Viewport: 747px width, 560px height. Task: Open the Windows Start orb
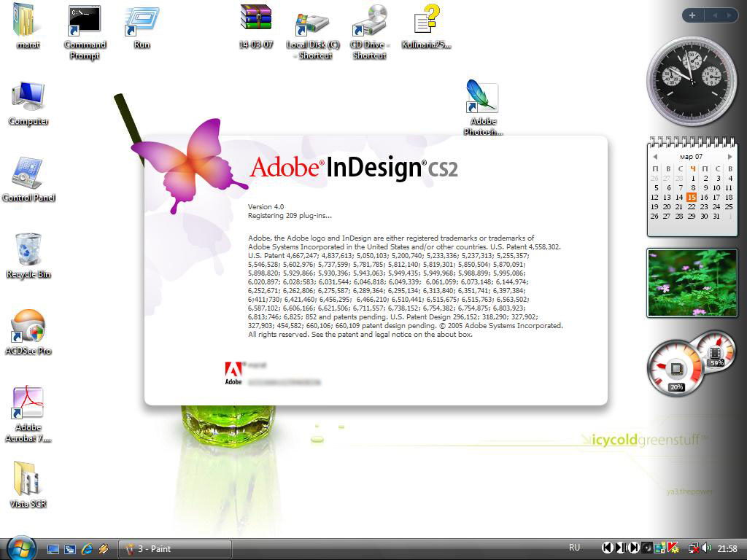tap(21, 548)
